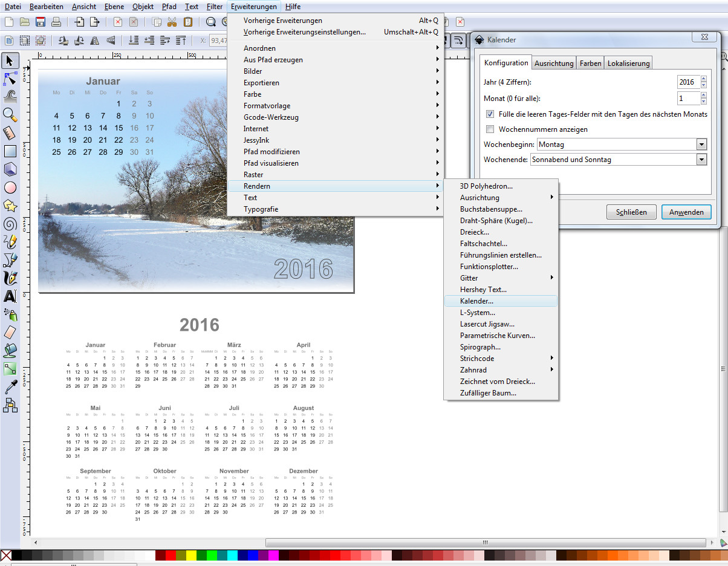Select the Node editing tool

pos(10,79)
